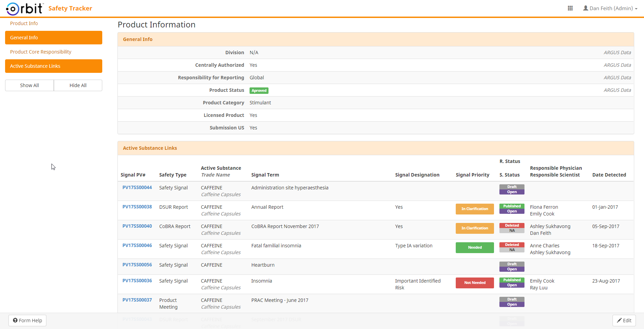Select General Info in the sidebar
This screenshot has width=644, height=329.
tap(53, 38)
